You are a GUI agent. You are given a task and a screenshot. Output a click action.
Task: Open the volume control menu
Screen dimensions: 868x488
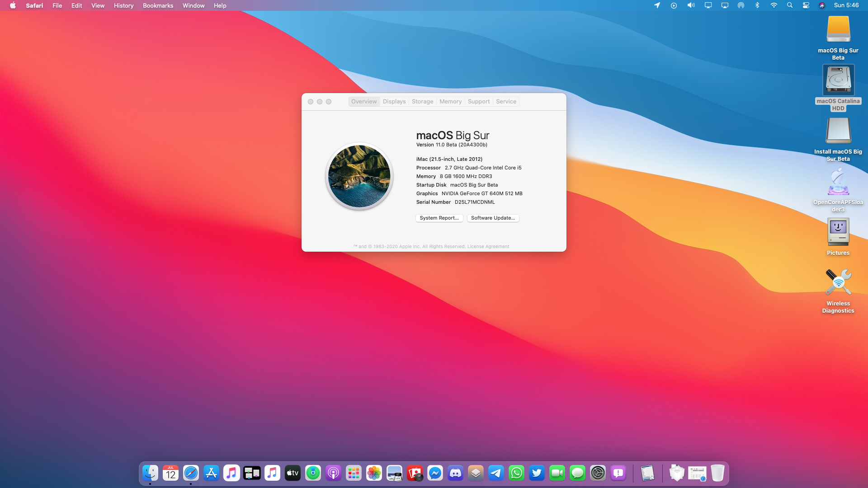691,5
